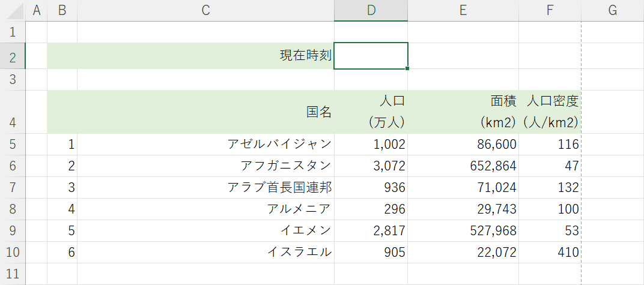The image size is (644, 285).
Task: Click row 5 header
Action: (13, 144)
